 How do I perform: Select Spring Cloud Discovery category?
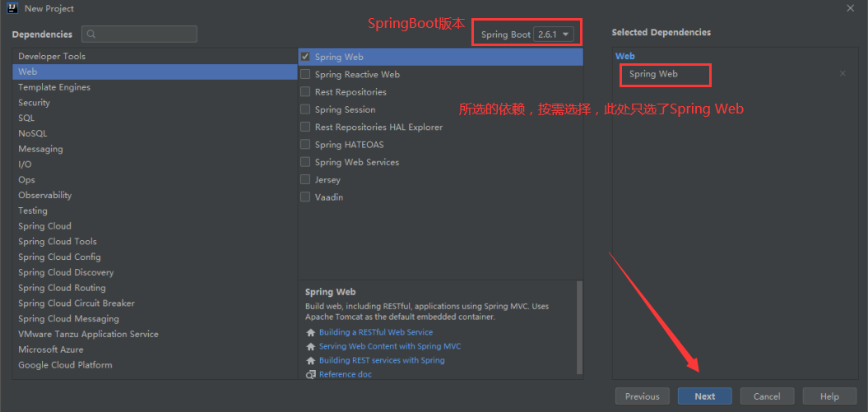(155, 273)
